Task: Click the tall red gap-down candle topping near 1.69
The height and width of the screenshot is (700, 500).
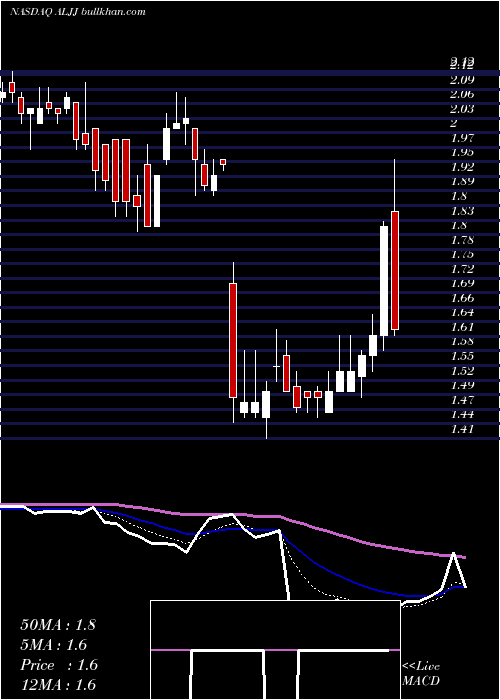Action: (x=233, y=340)
